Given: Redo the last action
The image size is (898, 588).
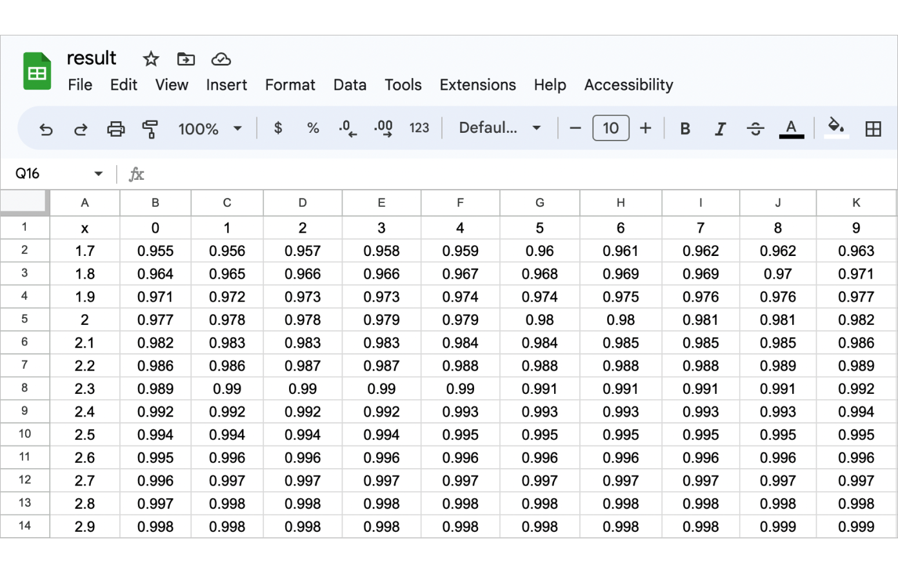Looking at the screenshot, I should pos(81,129).
